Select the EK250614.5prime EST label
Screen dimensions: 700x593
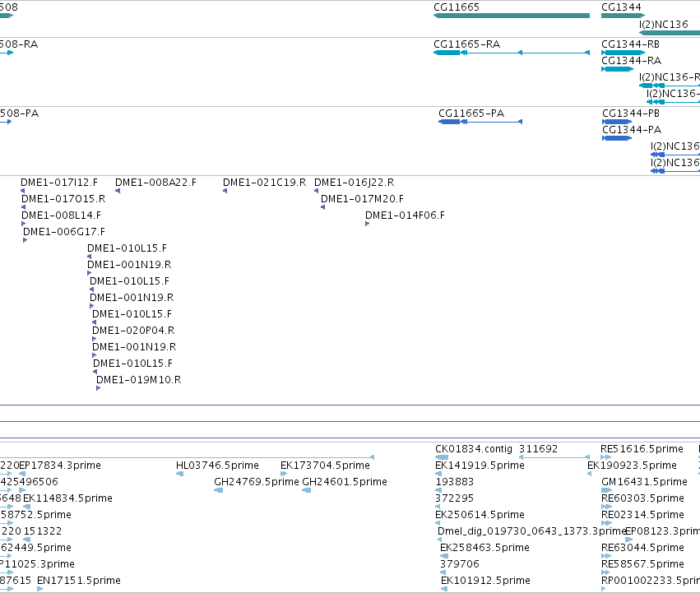(x=480, y=516)
